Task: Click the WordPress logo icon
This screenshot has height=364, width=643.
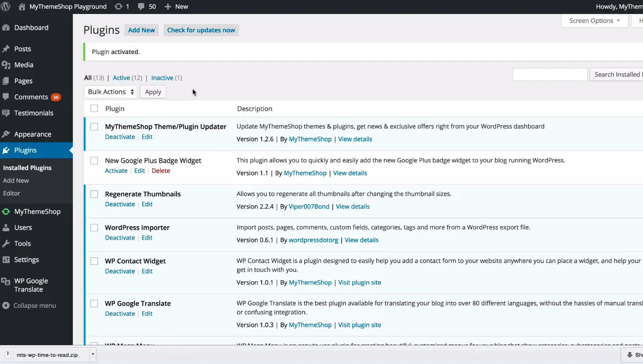Action: (x=6, y=7)
